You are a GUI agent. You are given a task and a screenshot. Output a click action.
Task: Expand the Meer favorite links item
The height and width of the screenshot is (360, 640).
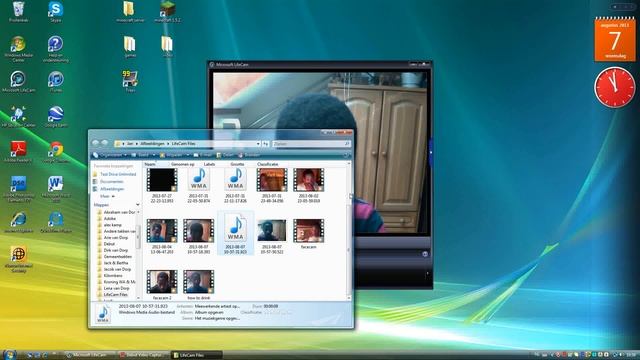(x=107, y=196)
